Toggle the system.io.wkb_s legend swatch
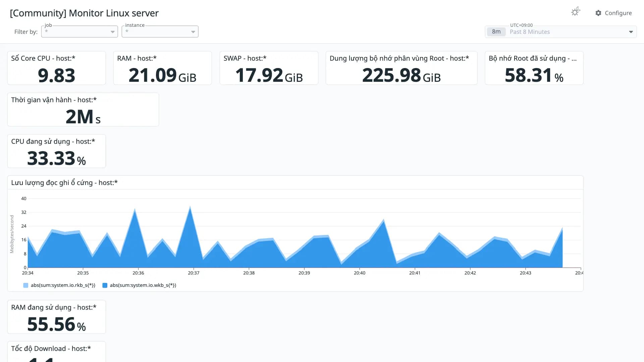This screenshot has height=362, width=644. 105,285
